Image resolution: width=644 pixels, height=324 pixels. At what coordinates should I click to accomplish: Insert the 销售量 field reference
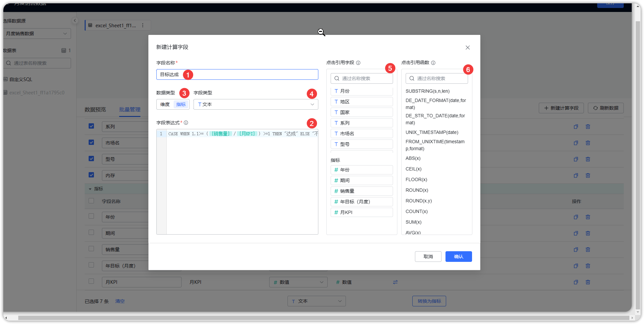tap(362, 191)
